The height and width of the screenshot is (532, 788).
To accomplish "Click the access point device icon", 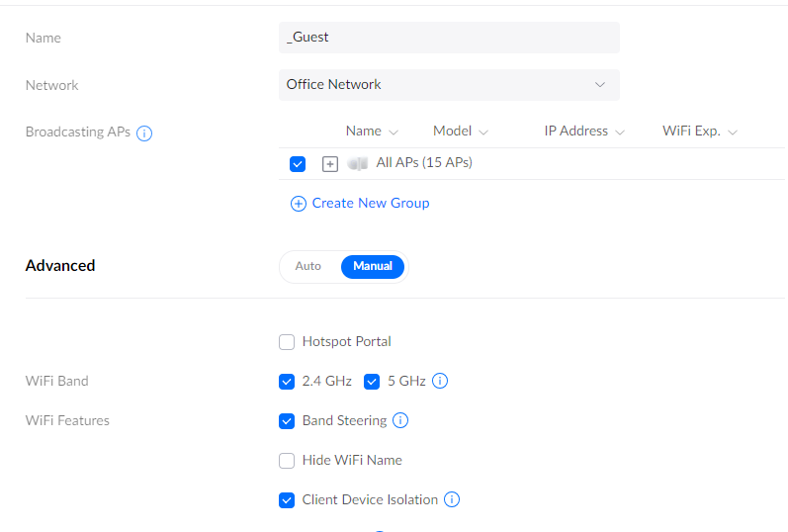I will (357, 163).
